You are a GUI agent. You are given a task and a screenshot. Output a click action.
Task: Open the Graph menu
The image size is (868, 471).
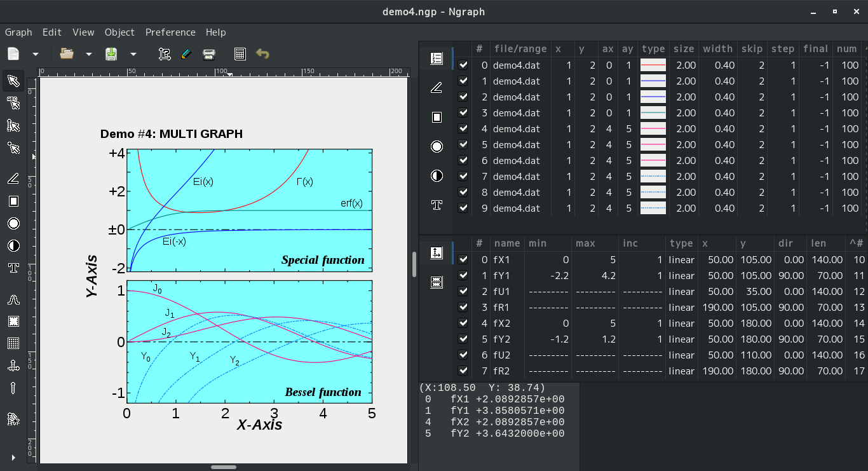click(x=18, y=32)
